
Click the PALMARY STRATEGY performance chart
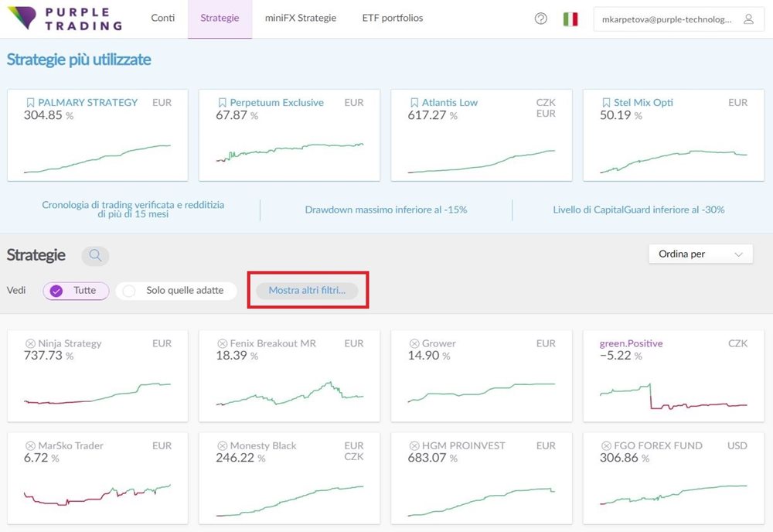pos(97,159)
